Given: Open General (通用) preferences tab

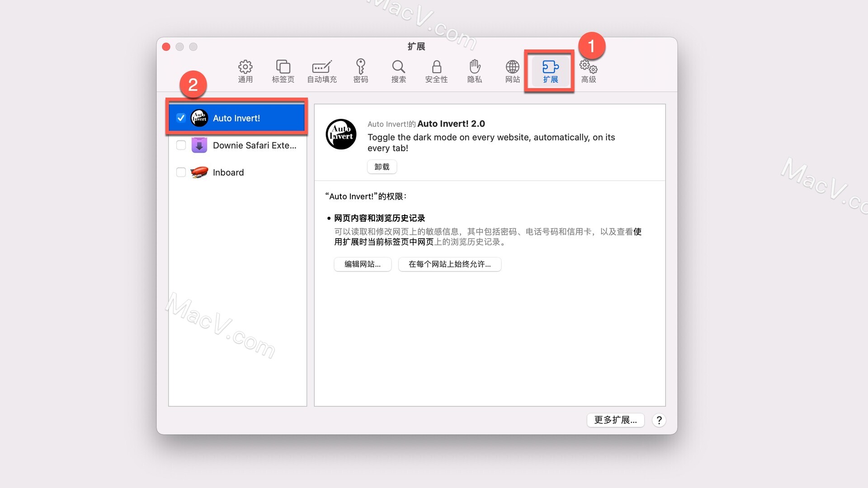Looking at the screenshot, I should [245, 70].
